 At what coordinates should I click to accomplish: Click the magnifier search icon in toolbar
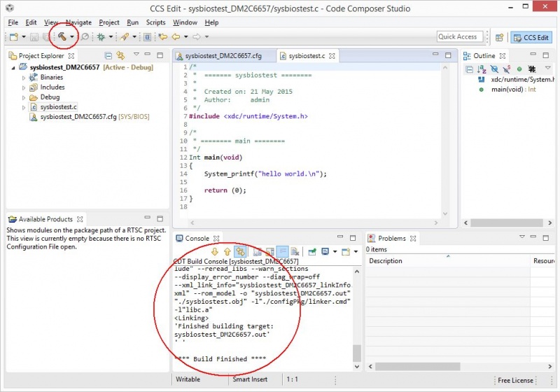[85, 37]
